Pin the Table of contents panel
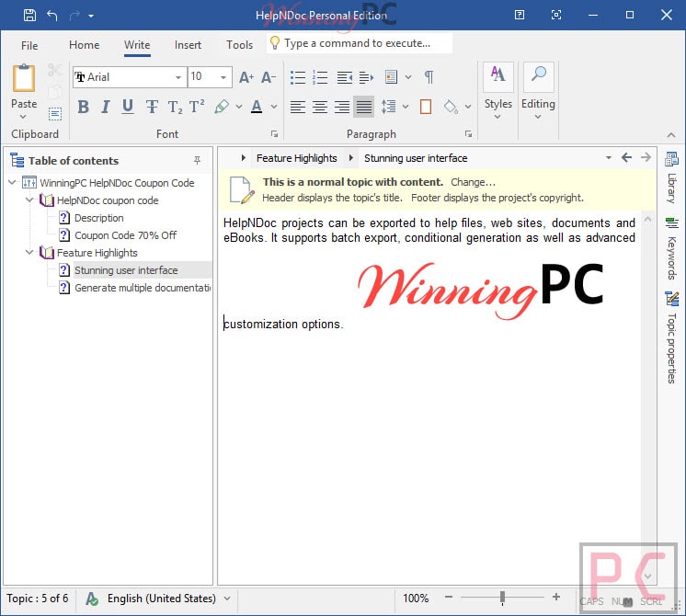Viewport: 686px width, 616px height. point(198,161)
